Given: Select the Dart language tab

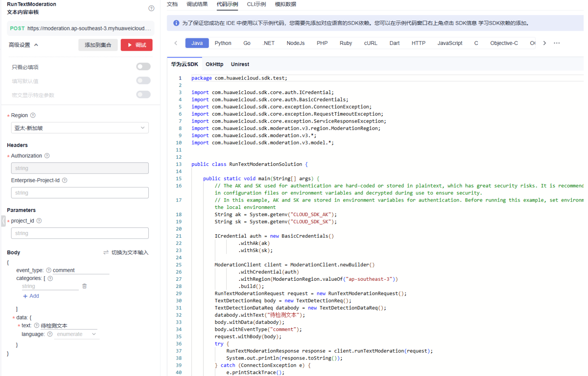Looking at the screenshot, I should (x=395, y=43).
